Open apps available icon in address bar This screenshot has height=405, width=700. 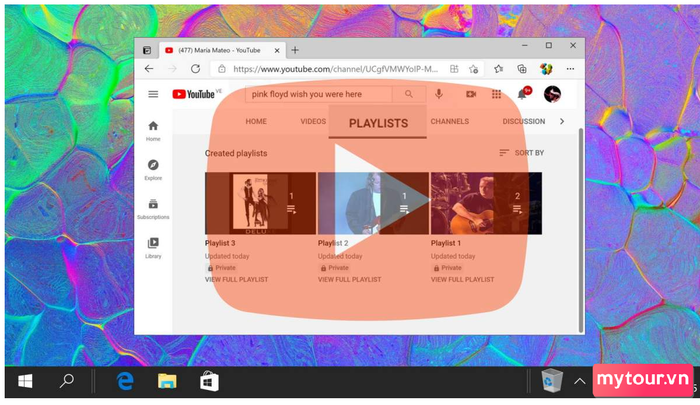point(454,69)
